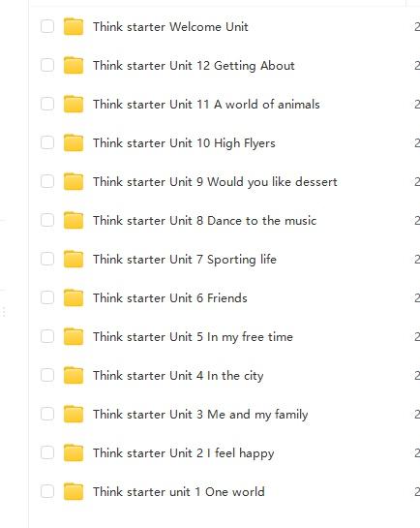Click folder icon for Unit 2 I feel happy
The height and width of the screenshot is (528, 420).
(74, 452)
